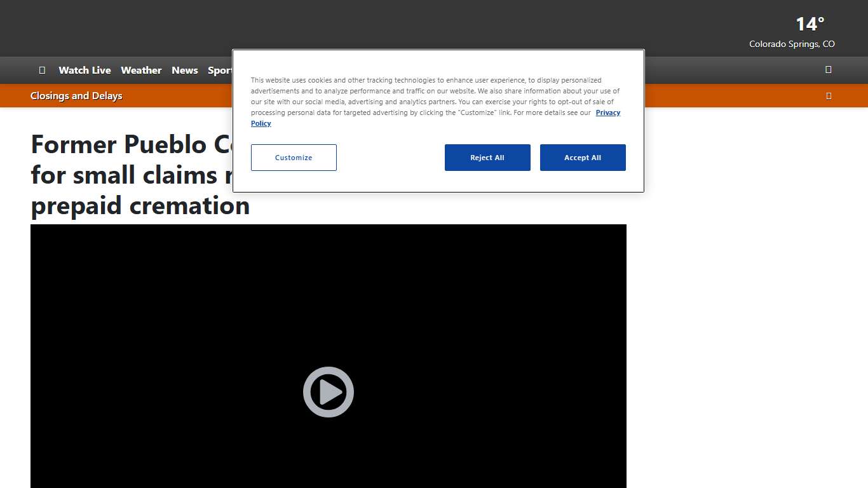Open the Closings and Delays alert

coord(76,96)
